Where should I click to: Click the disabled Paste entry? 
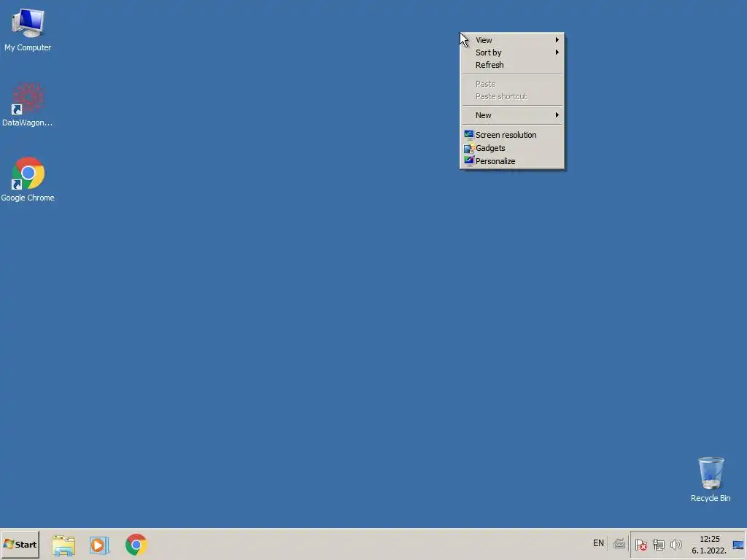click(x=512, y=84)
